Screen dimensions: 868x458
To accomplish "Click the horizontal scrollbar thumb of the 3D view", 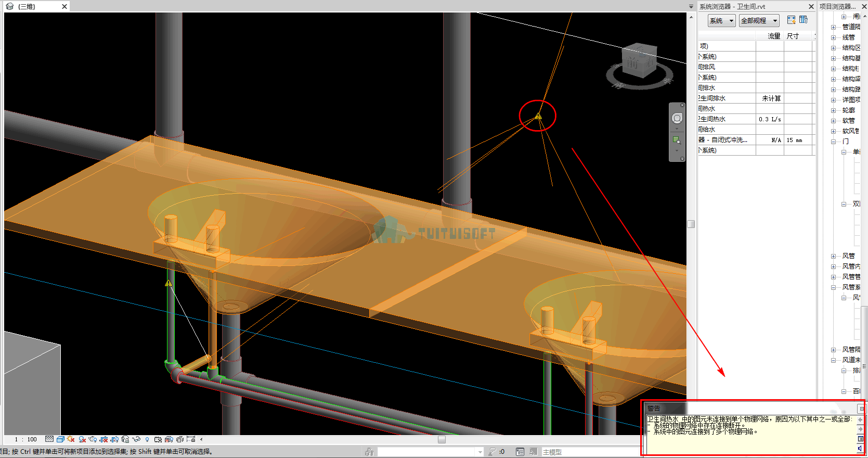I will 442,439.
